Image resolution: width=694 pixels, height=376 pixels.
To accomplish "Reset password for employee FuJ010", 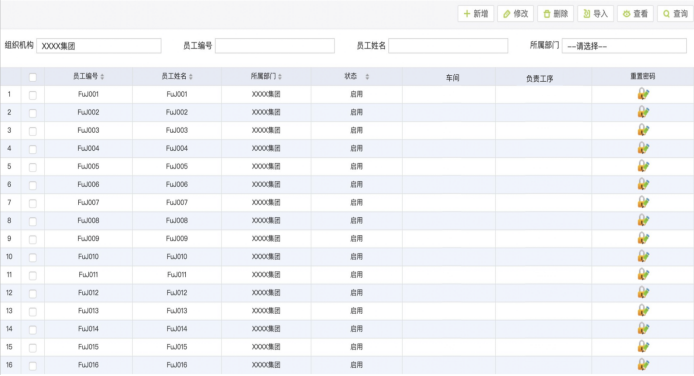I will click(643, 257).
